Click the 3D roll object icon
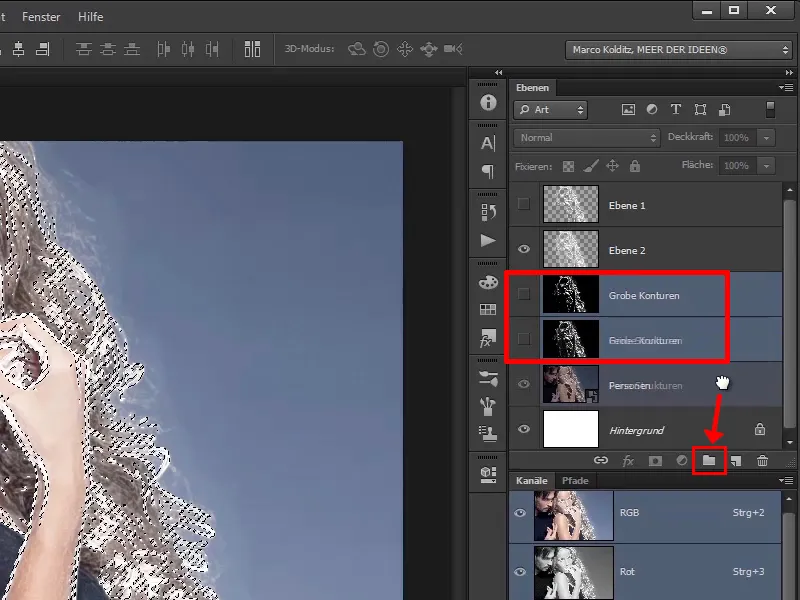The height and width of the screenshot is (600, 800). [381, 49]
